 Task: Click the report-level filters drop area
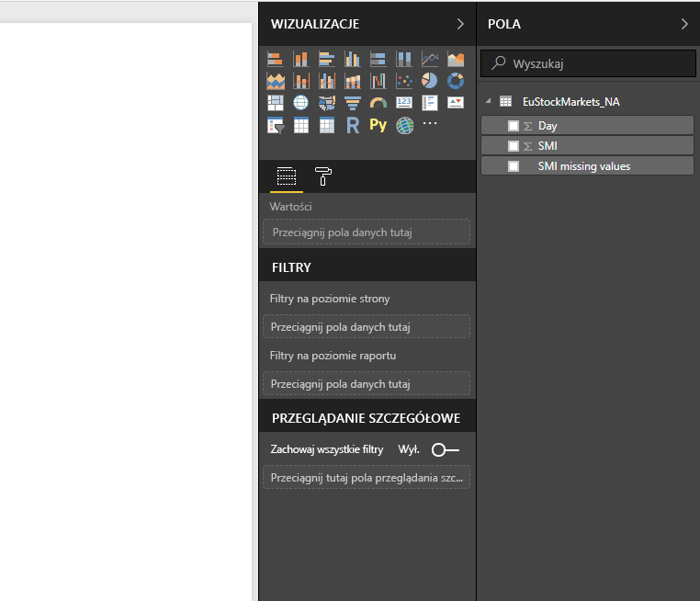pos(367,384)
